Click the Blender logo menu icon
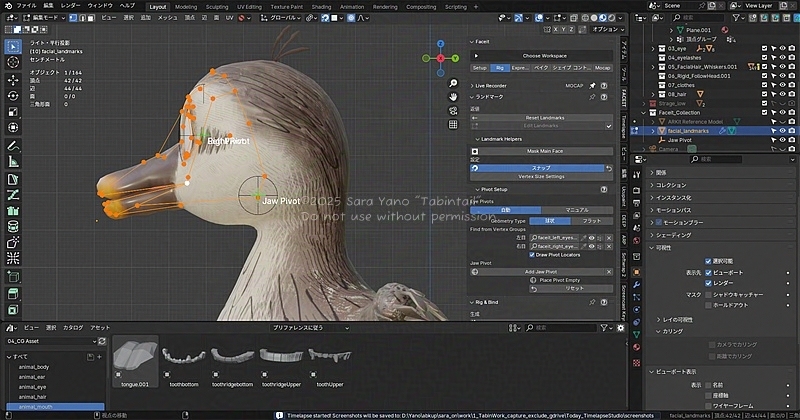Image resolution: width=800 pixels, height=420 pixels. [x=8, y=6]
